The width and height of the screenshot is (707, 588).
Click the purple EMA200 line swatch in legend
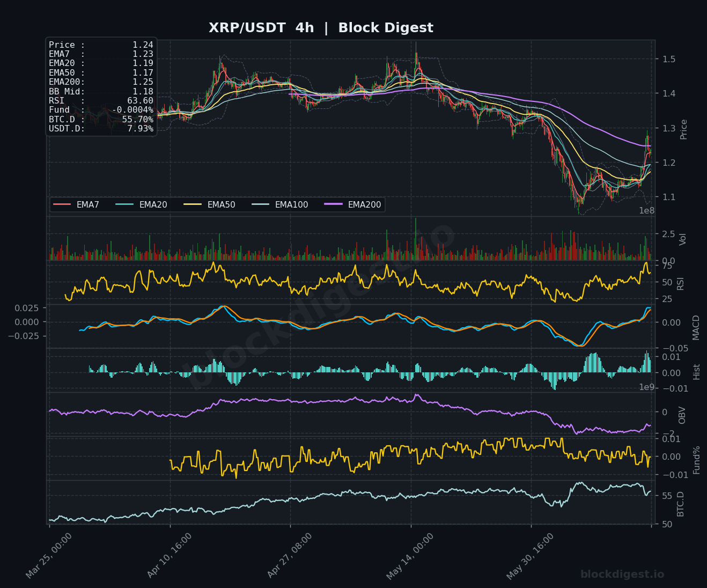coord(333,205)
